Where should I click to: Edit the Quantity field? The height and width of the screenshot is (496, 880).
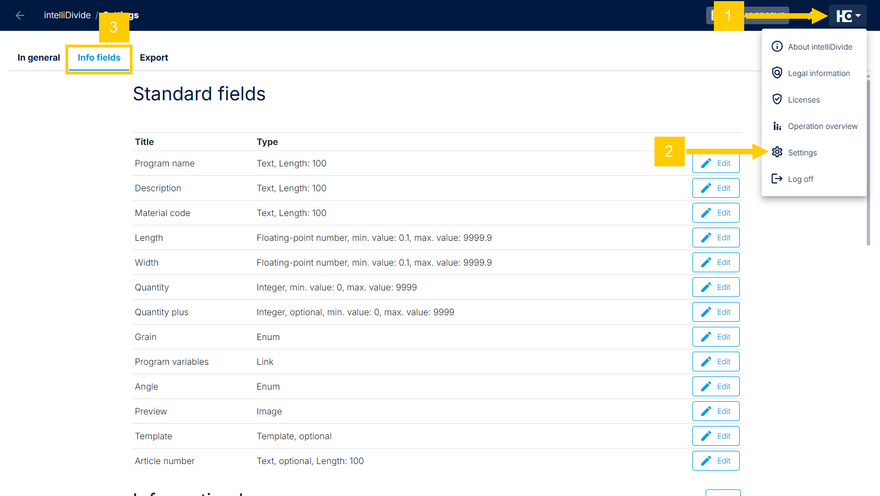tap(716, 287)
